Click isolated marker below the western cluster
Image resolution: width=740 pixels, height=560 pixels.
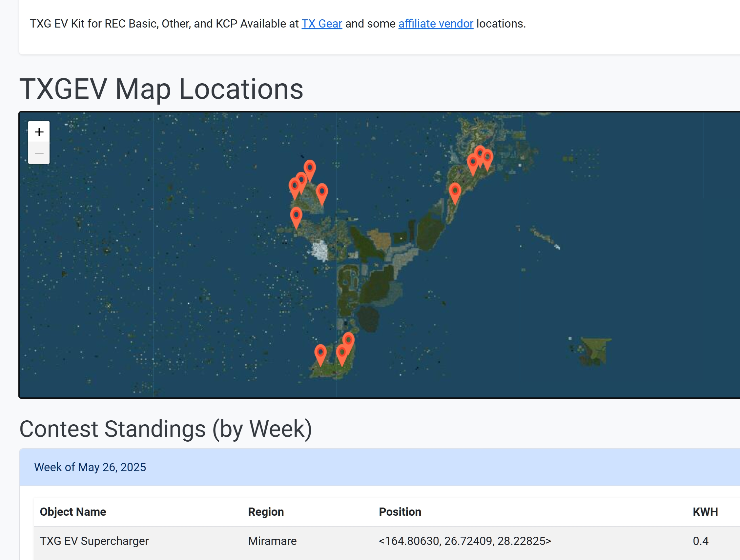[296, 215]
